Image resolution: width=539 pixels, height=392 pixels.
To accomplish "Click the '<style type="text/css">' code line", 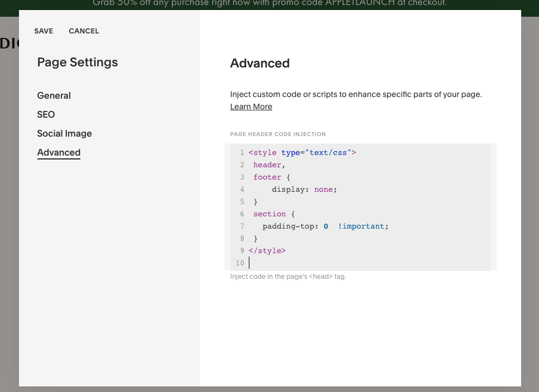I will pos(302,153).
